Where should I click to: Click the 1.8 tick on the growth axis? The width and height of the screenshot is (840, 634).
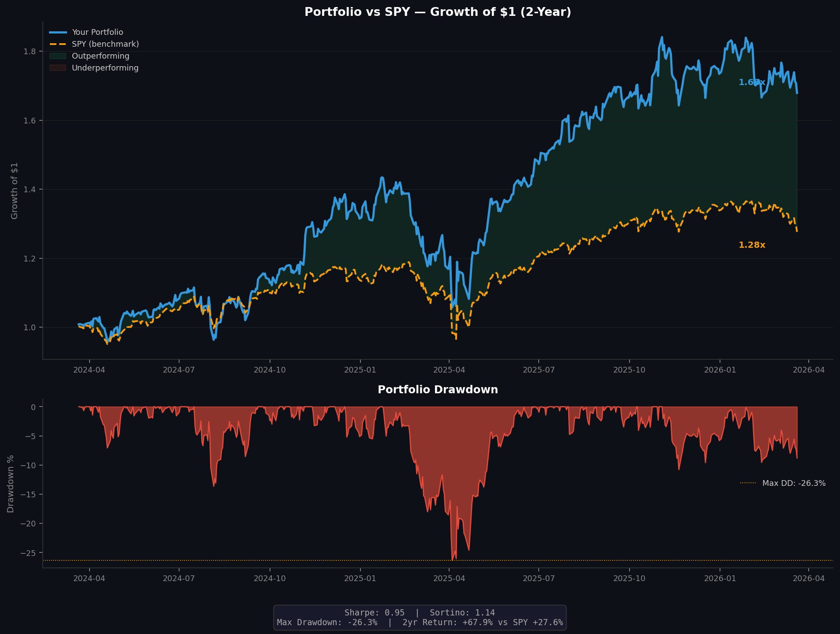coord(30,52)
